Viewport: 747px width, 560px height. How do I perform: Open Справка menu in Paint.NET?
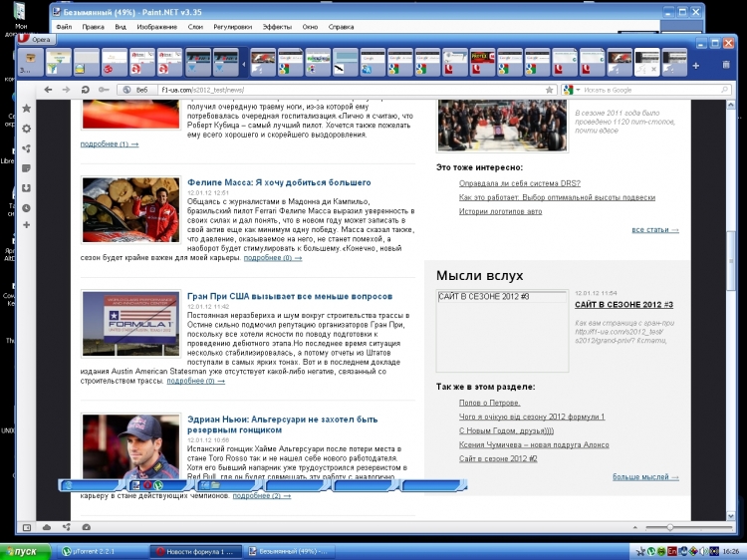pyautogui.click(x=341, y=27)
